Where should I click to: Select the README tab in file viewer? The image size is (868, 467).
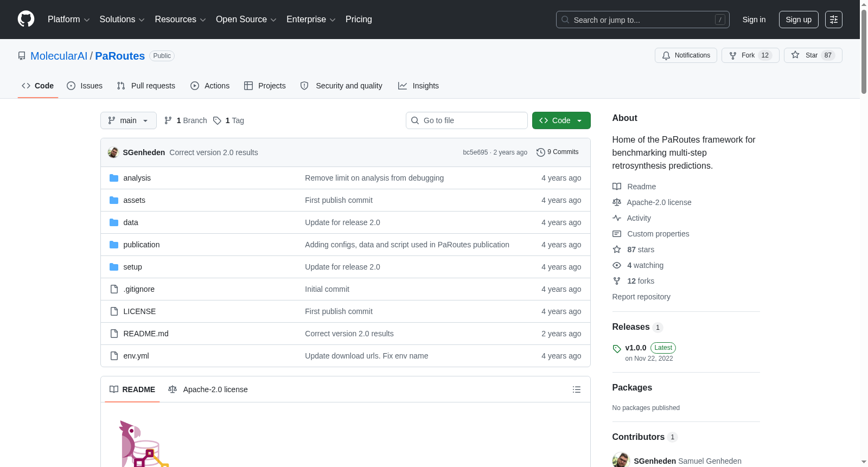click(x=132, y=389)
